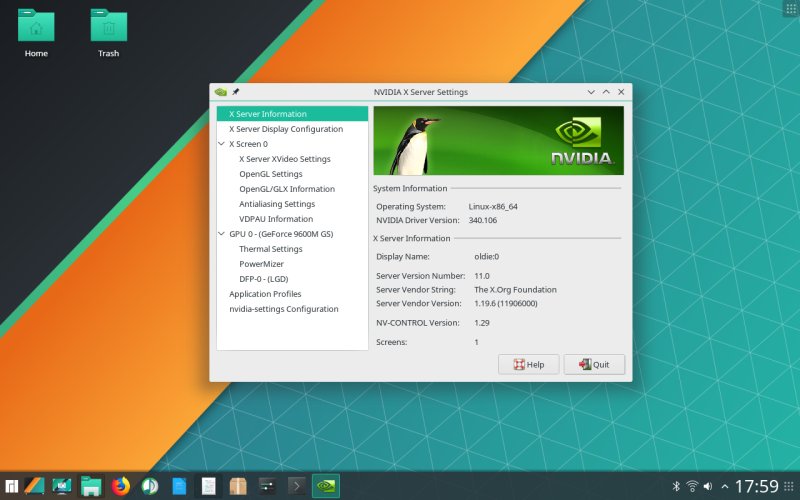This screenshot has height=500, width=800.
Task: Click the driver version value 340.106
Action: tap(483, 220)
